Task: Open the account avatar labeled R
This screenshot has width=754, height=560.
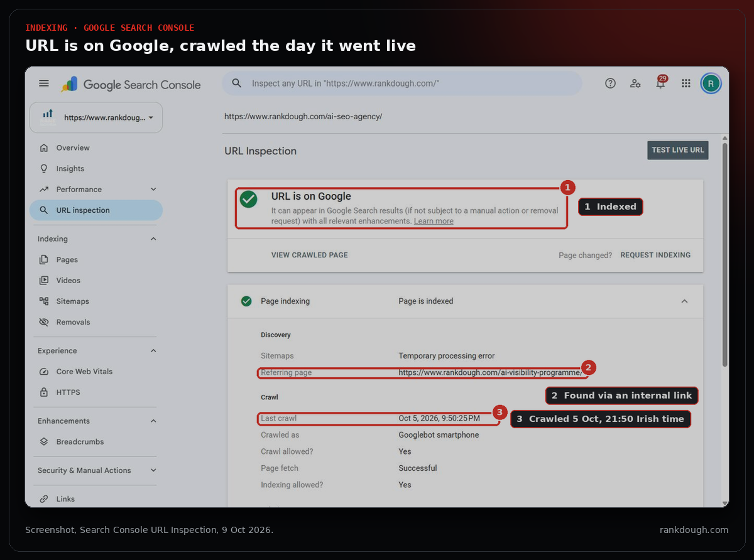Action: point(711,83)
